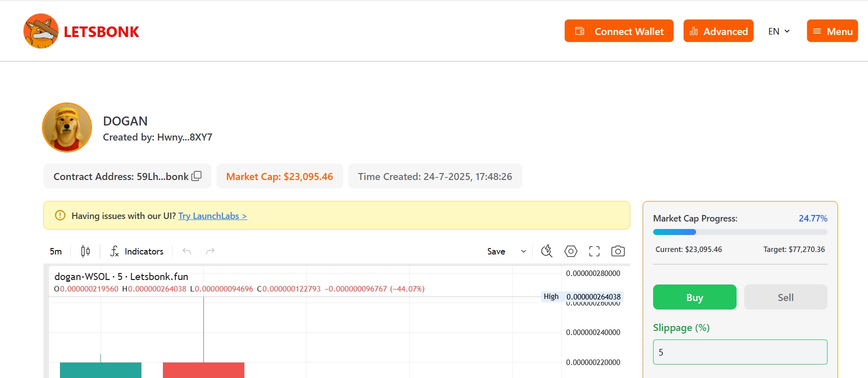Click the Market Cap progress bar
Viewport: 868px width, 378px height.
point(740,232)
